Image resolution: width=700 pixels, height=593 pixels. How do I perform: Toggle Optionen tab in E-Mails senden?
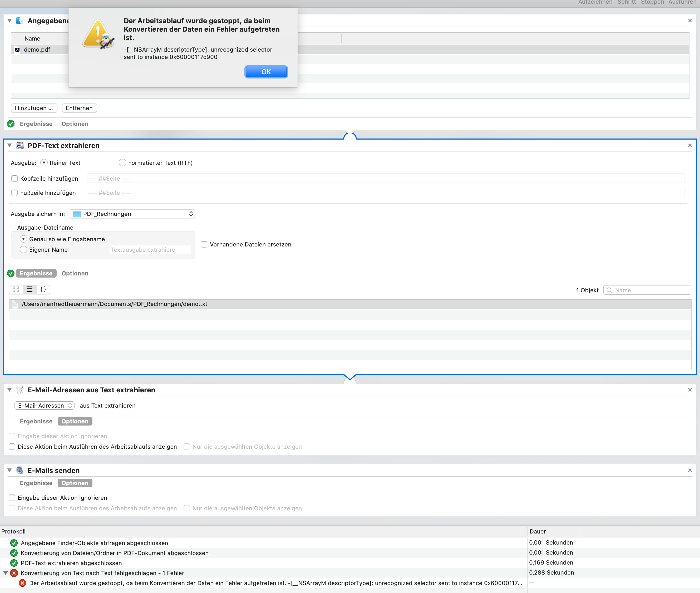75,483
